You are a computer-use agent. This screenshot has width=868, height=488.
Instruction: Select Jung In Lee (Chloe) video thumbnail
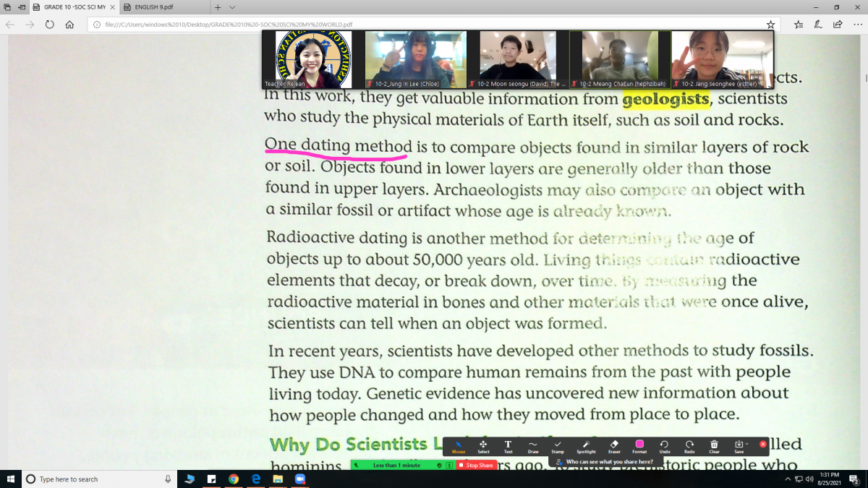tap(416, 59)
